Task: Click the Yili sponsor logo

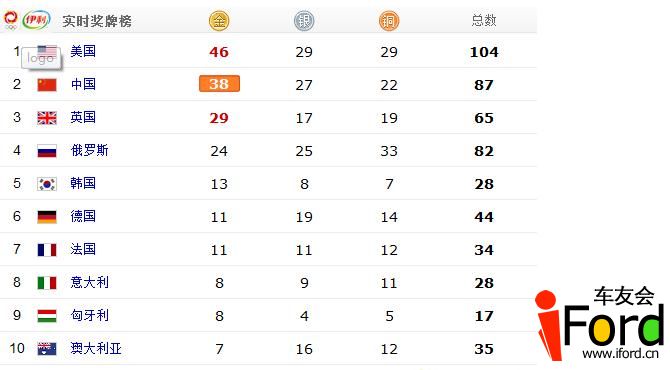Action: point(36,20)
